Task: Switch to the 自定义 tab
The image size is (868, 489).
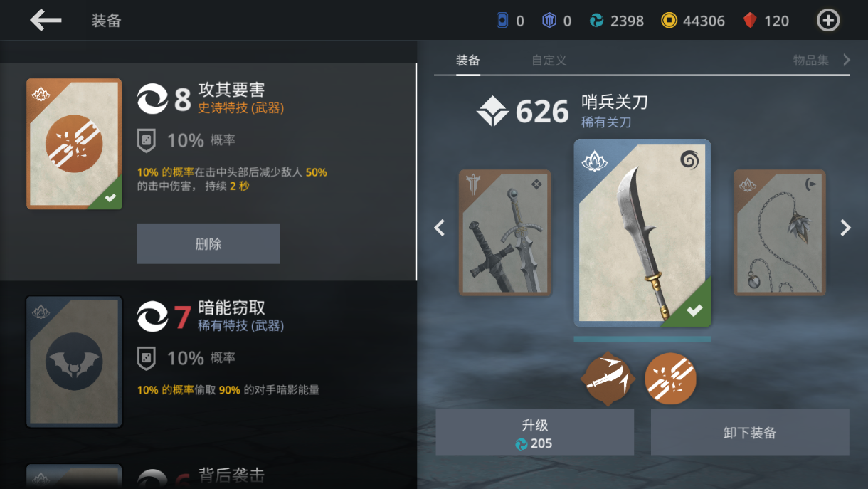Action: pos(549,61)
